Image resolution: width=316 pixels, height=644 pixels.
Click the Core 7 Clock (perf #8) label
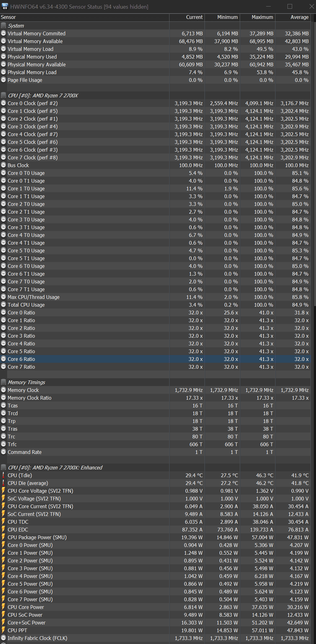point(33,158)
